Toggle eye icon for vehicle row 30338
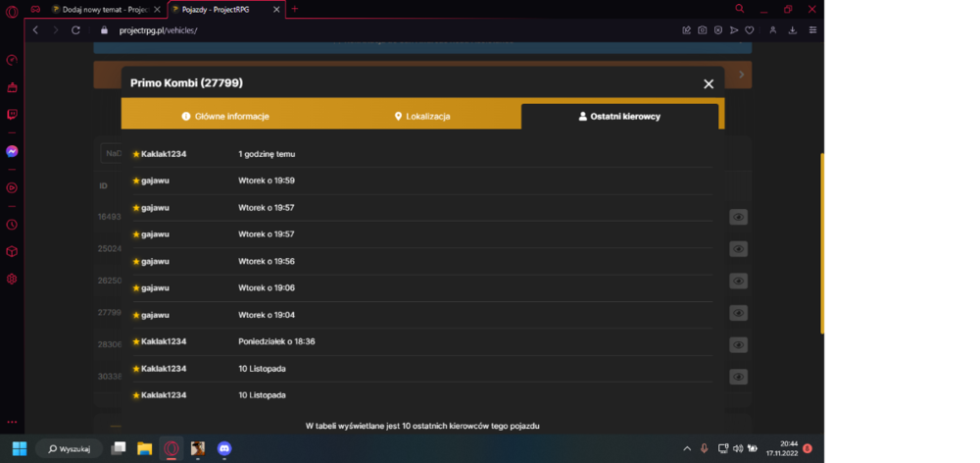Screen dimensions: 980x463 pyautogui.click(x=738, y=377)
